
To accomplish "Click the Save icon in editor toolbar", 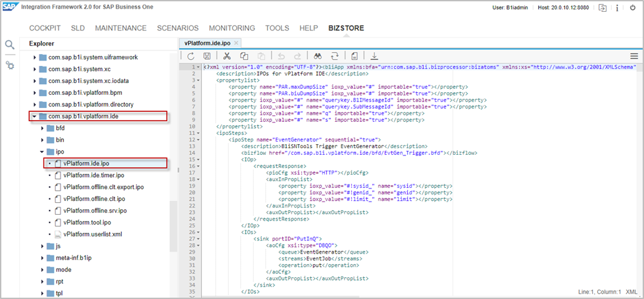I will [207, 57].
